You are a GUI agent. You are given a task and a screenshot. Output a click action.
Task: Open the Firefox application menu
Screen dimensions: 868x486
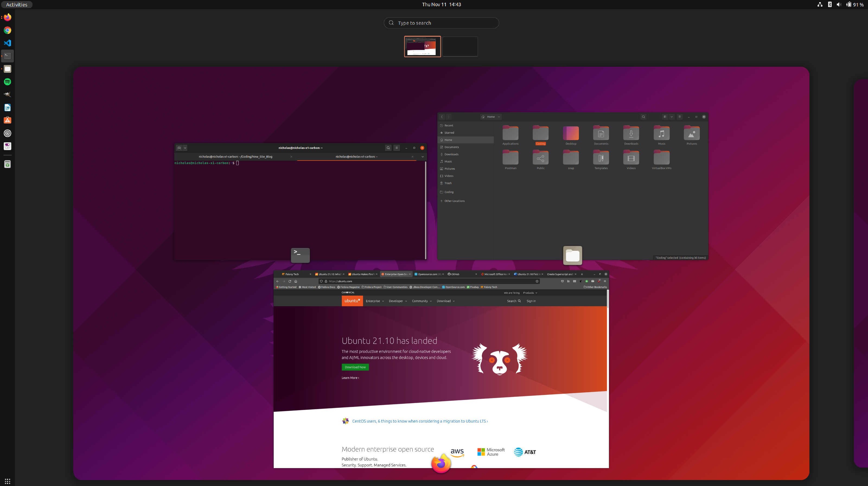605,281
